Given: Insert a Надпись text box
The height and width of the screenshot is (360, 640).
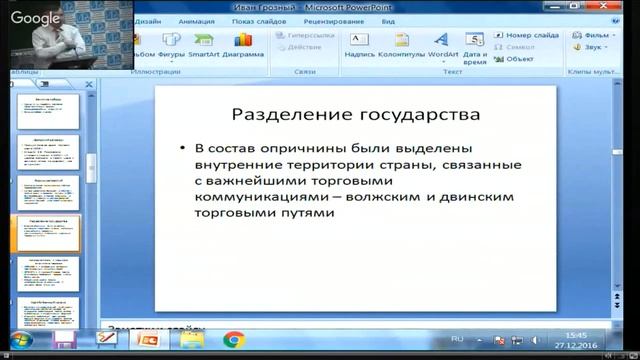Looking at the screenshot, I should [360, 45].
